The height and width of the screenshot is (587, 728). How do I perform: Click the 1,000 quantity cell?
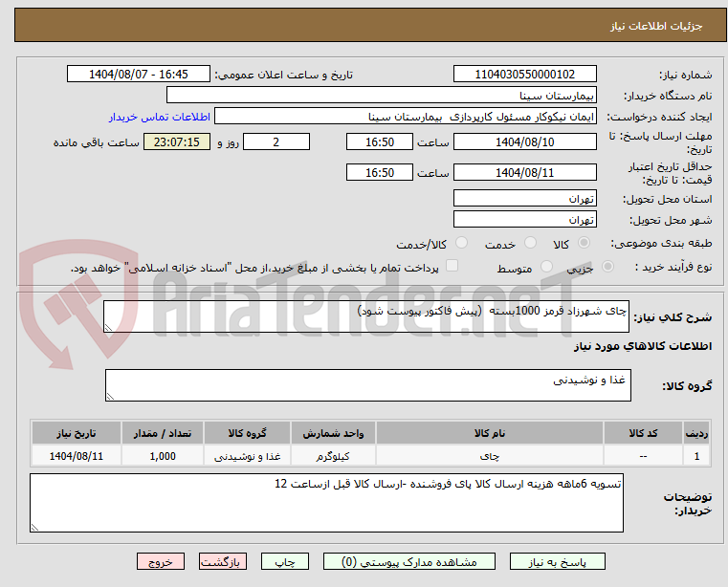[163, 456]
